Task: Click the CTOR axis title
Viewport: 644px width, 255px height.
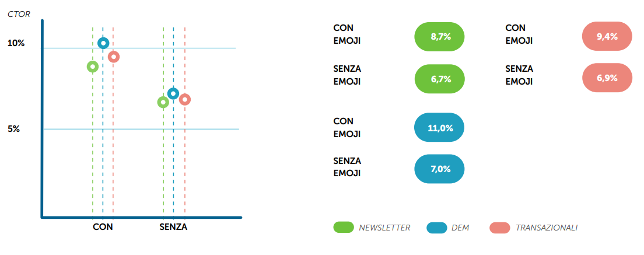Action: (x=18, y=13)
